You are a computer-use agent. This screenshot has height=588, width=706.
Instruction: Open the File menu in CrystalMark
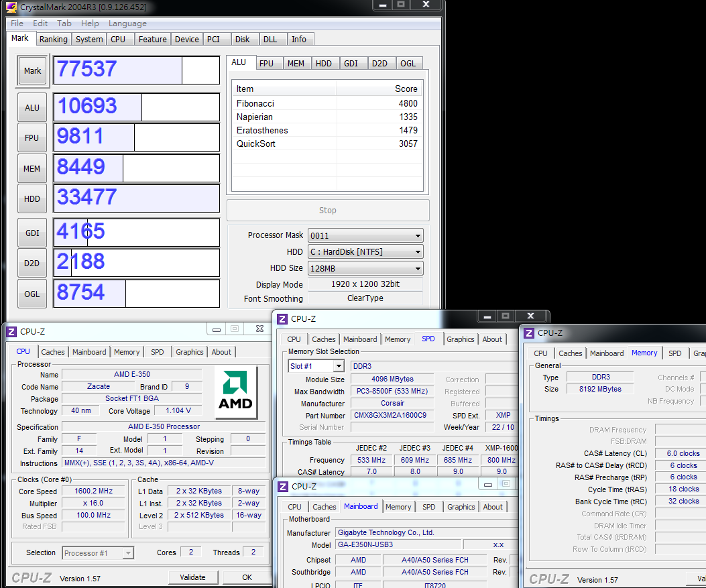[17, 23]
